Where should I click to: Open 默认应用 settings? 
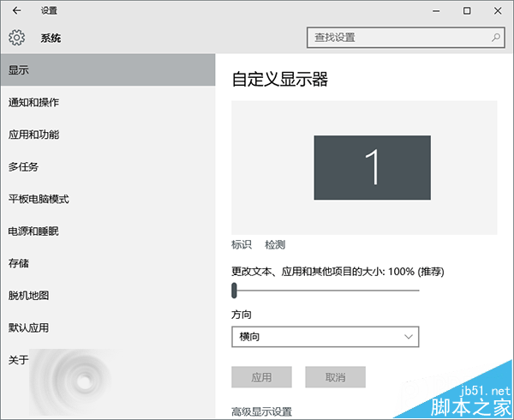click(x=108, y=327)
